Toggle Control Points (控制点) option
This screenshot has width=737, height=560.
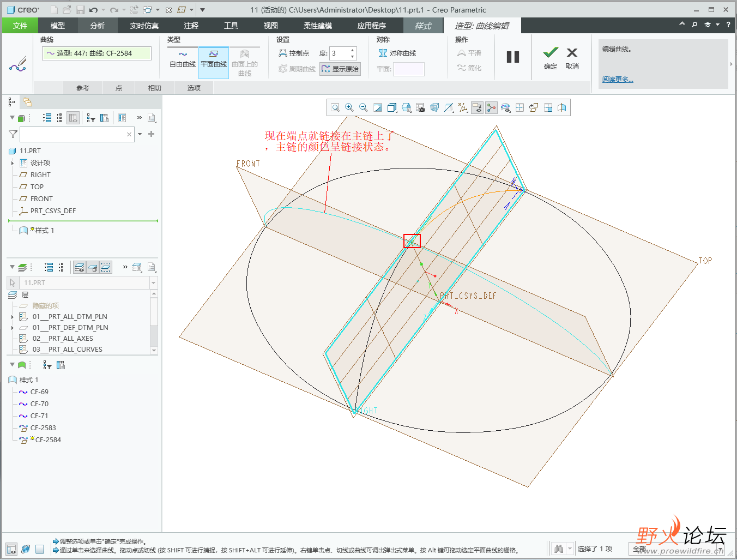[294, 53]
